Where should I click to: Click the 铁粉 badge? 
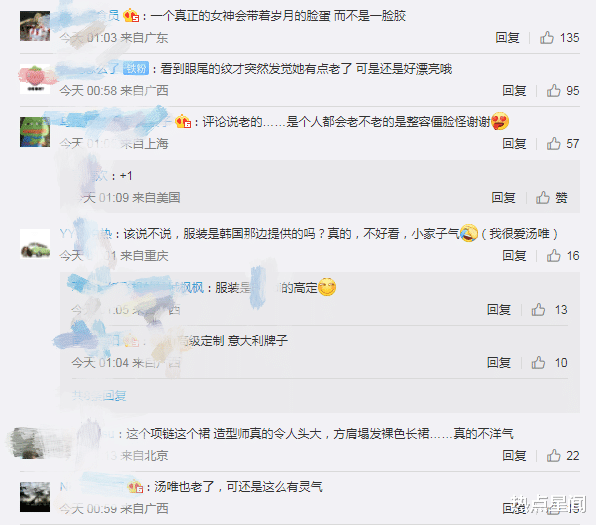[136, 68]
